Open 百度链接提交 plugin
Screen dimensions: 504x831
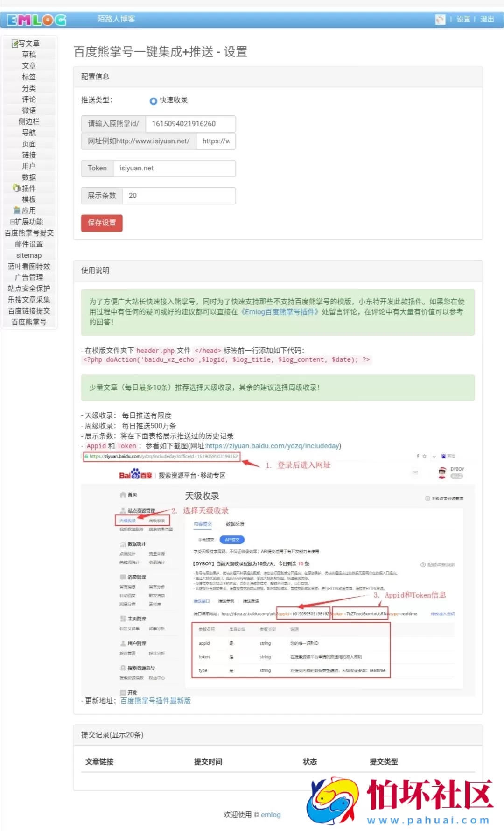point(29,311)
